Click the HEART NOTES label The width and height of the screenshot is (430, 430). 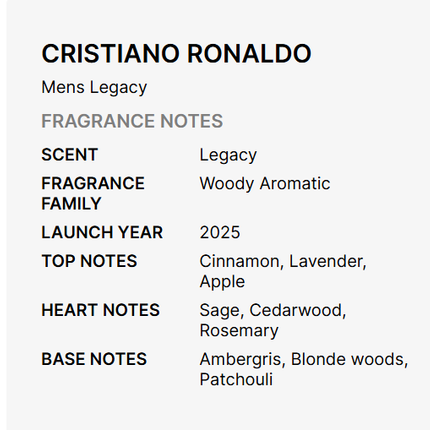(100, 310)
